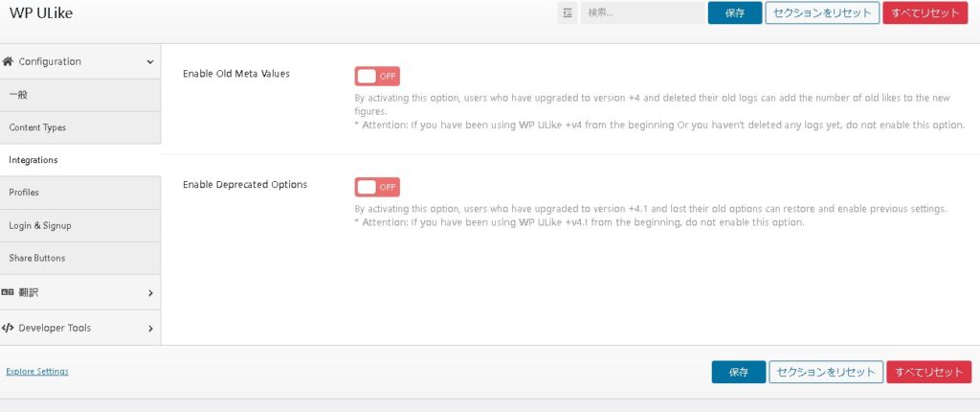Click into the 検索 search field
This screenshot has width=980, height=412.
641,13
